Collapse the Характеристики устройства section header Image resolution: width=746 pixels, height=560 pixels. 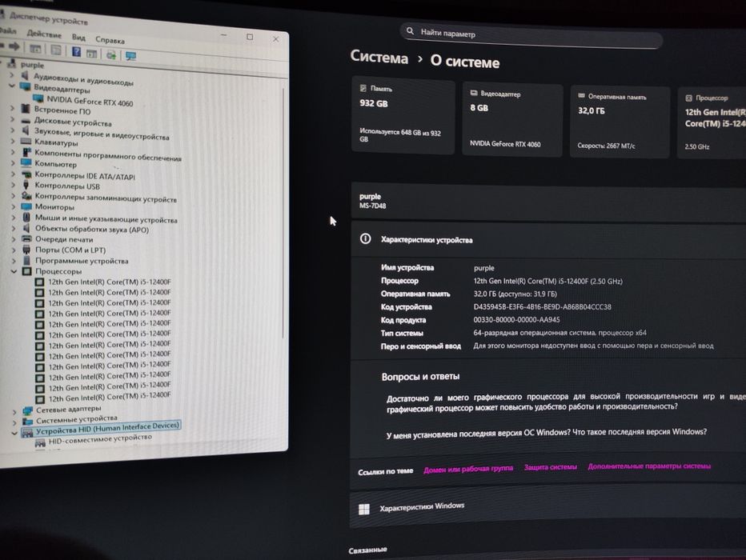(548, 240)
